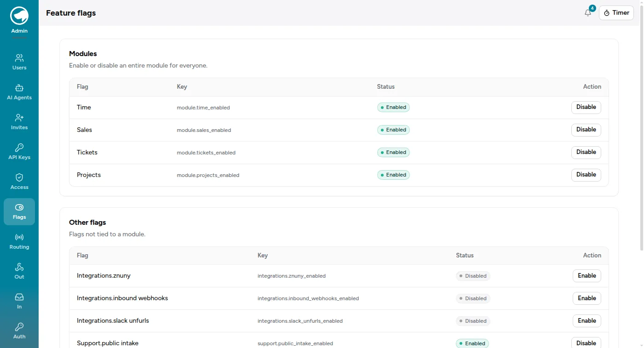Click the app logo above Admin
Screen dimensions: 644x348
click(x=19, y=16)
